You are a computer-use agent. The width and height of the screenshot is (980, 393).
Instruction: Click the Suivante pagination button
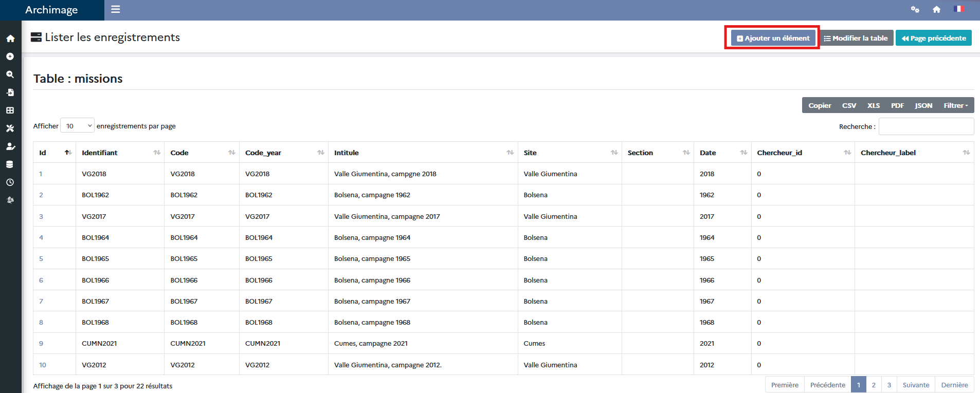[x=916, y=385]
